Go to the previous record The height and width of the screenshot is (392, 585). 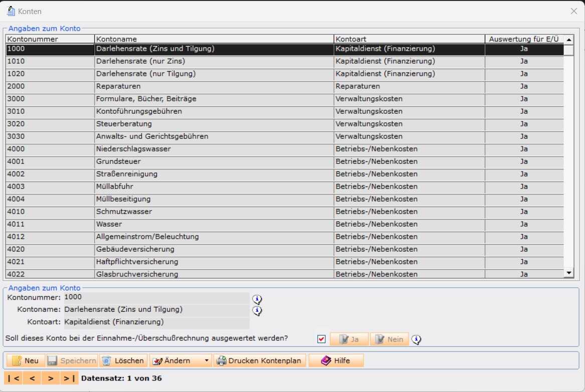[x=32, y=378]
